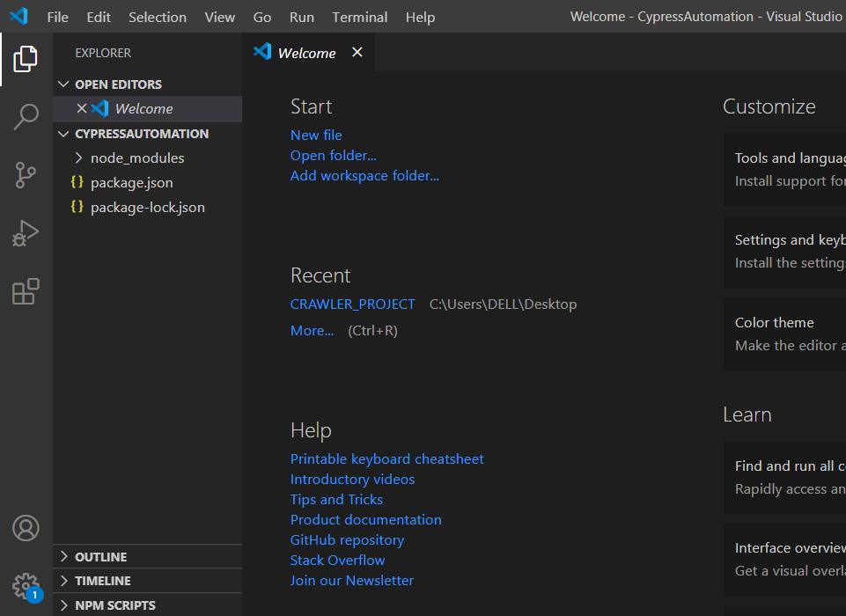Open Printable keyboard cheatsheet link
This screenshot has height=616, width=846.
[386, 459]
